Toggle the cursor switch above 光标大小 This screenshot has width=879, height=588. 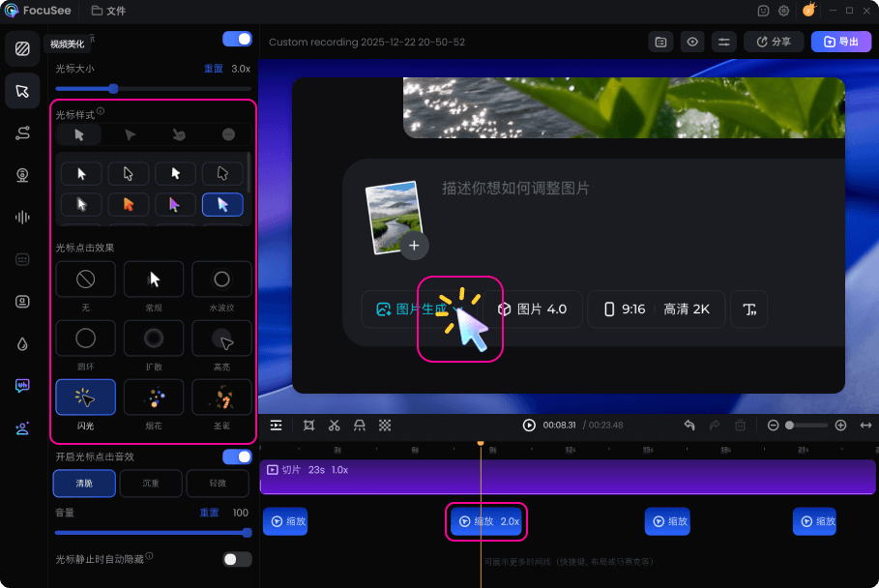(237, 39)
